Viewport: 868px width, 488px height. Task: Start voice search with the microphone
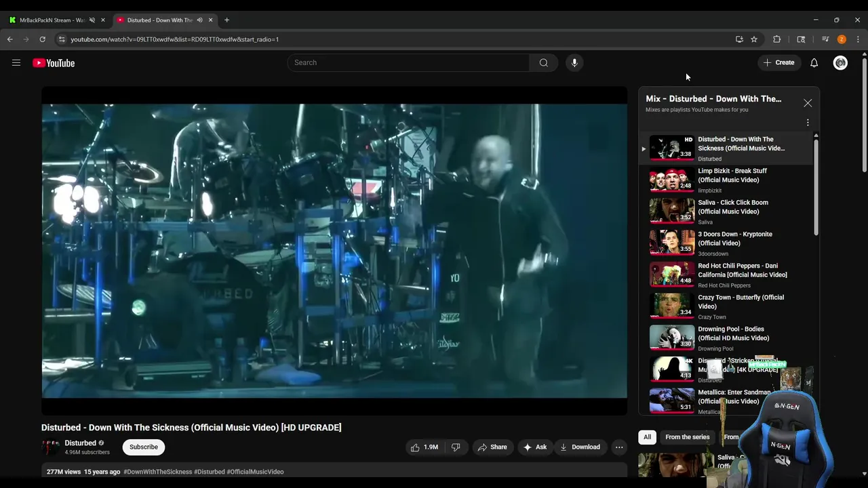pyautogui.click(x=574, y=62)
